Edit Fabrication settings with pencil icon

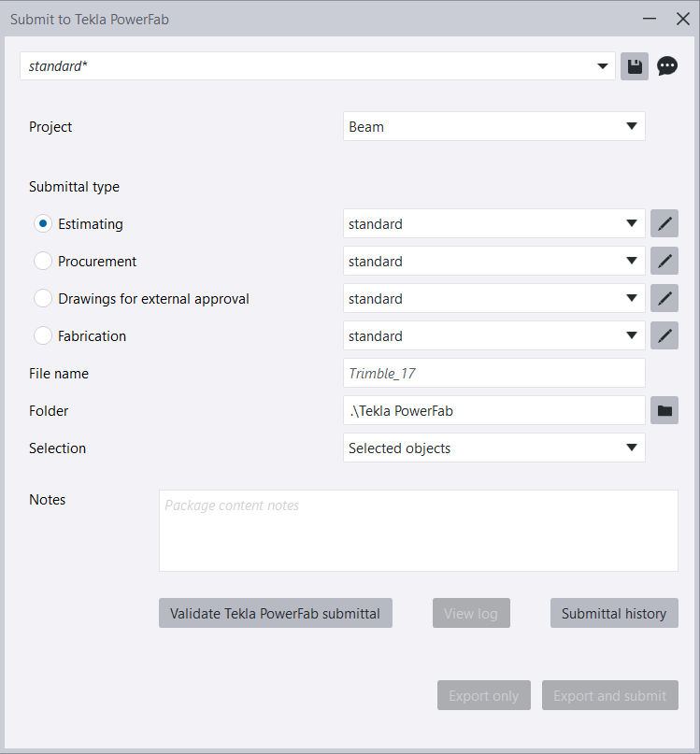coord(664,336)
